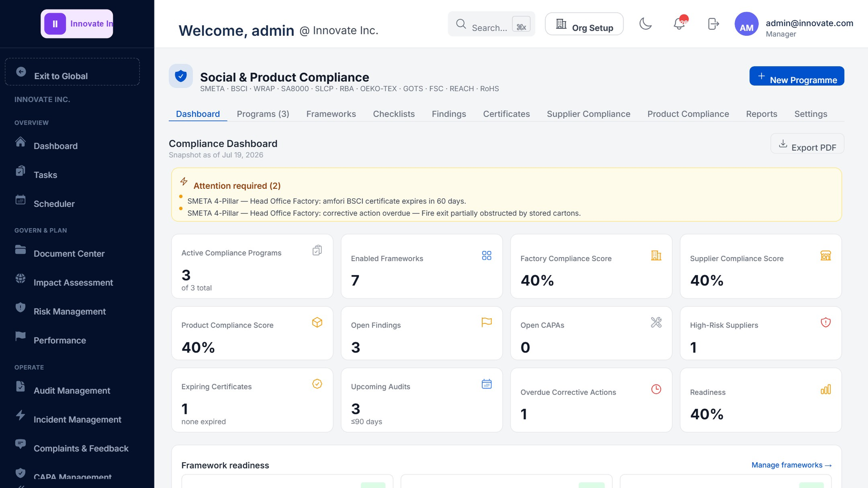Click the Audit Management file icon
This screenshot has height=488, width=868.
pos(20,386)
